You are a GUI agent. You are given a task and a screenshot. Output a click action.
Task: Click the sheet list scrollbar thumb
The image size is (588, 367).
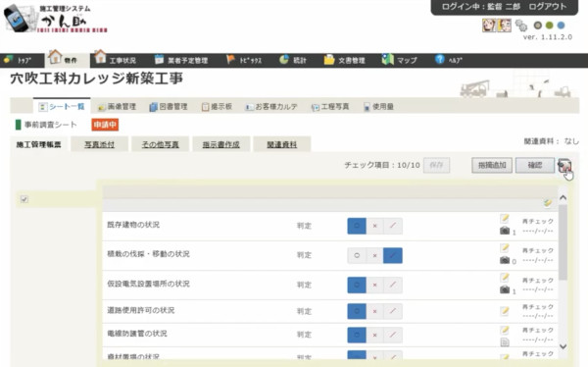[x=563, y=242]
